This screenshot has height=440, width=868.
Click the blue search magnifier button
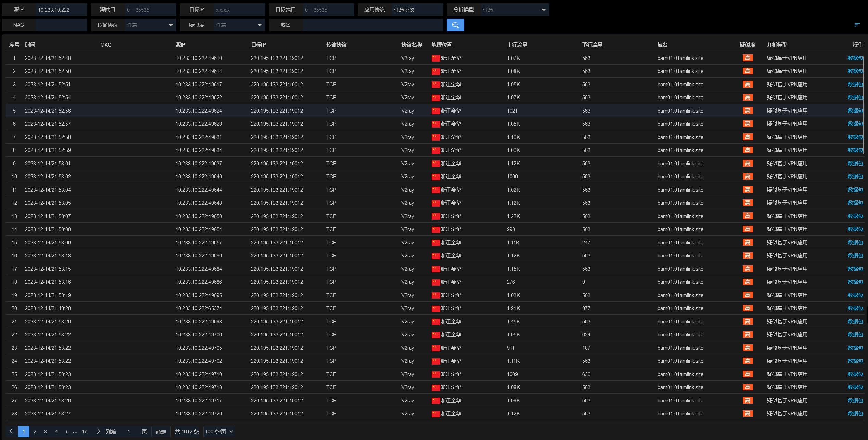(x=455, y=25)
